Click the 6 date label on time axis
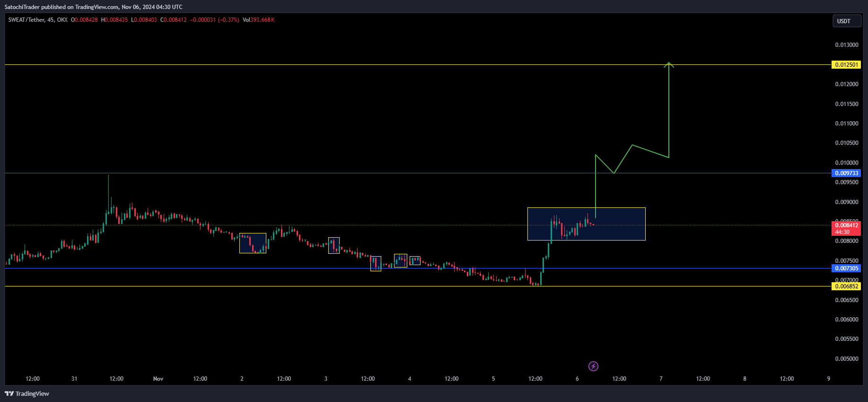 click(x=577, y=379)
